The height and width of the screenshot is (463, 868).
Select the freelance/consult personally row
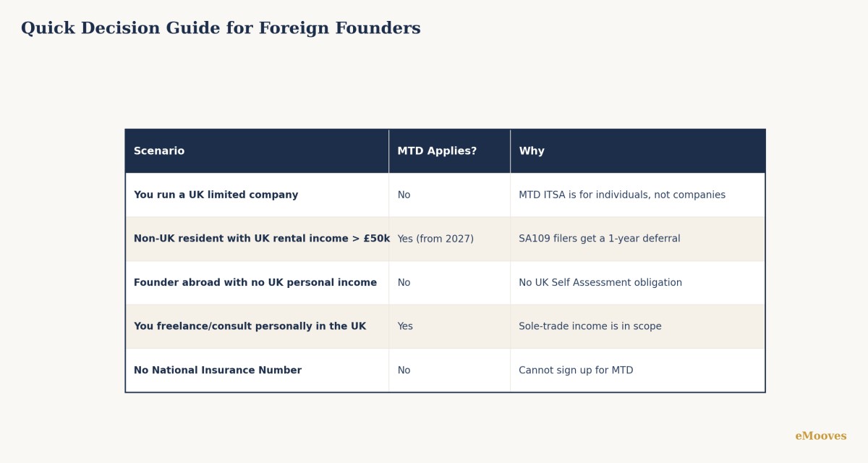pyautogui.click(x=445, y=326)
